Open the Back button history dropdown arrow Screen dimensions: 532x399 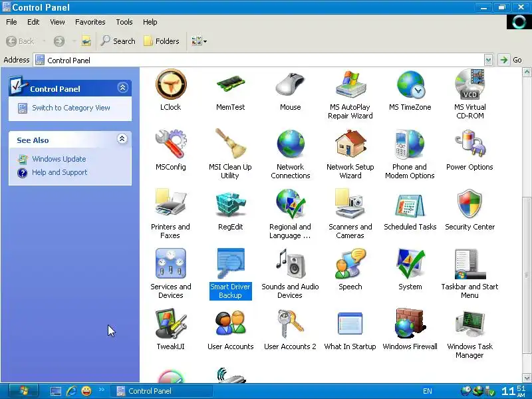tap(44, 41)
